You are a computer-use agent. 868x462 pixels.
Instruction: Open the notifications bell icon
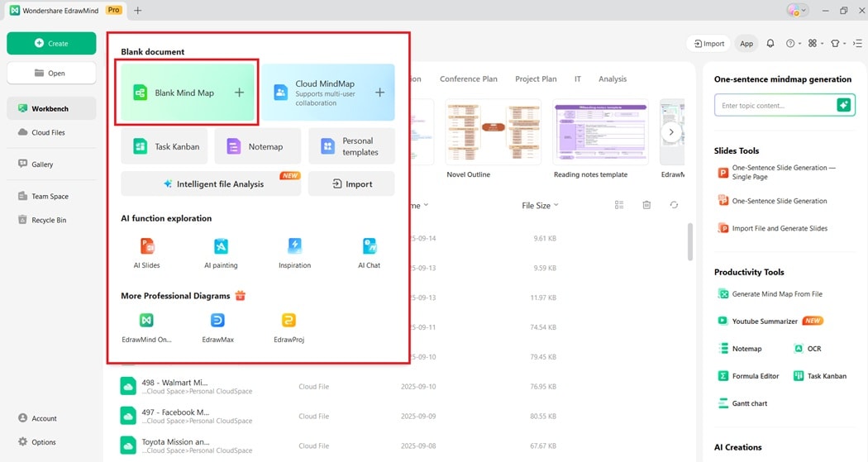point(770,43)
